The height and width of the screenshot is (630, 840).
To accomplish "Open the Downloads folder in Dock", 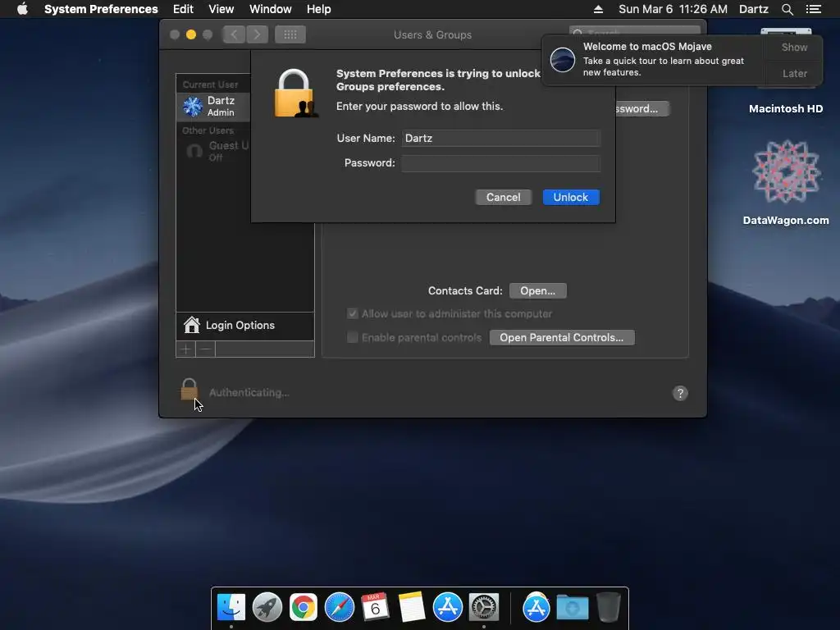I will point(572,607).
